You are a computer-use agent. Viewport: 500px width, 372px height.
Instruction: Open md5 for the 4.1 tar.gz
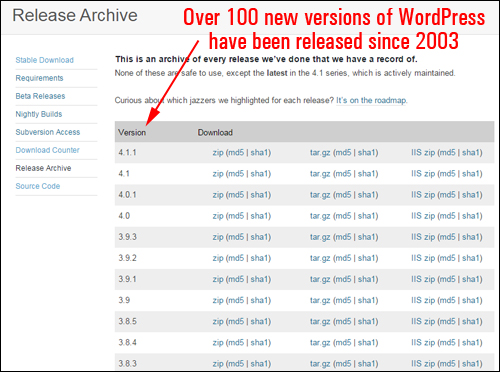point(344,174)
